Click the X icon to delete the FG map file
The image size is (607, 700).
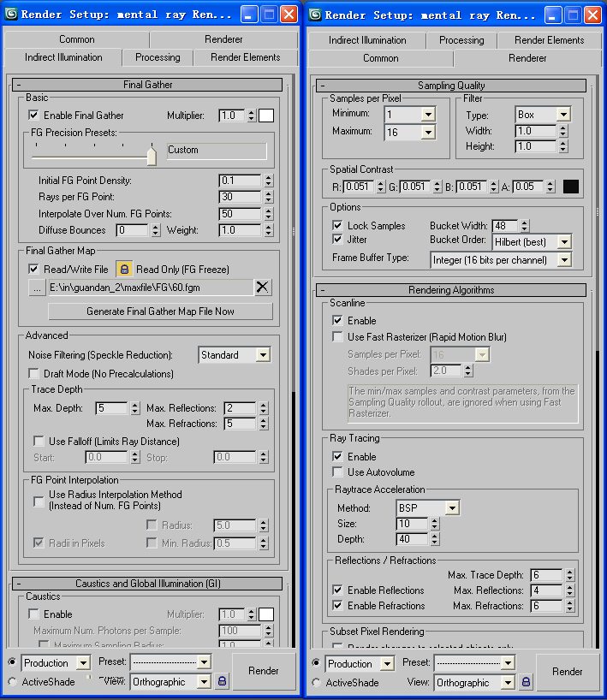[x=262, y=287]
